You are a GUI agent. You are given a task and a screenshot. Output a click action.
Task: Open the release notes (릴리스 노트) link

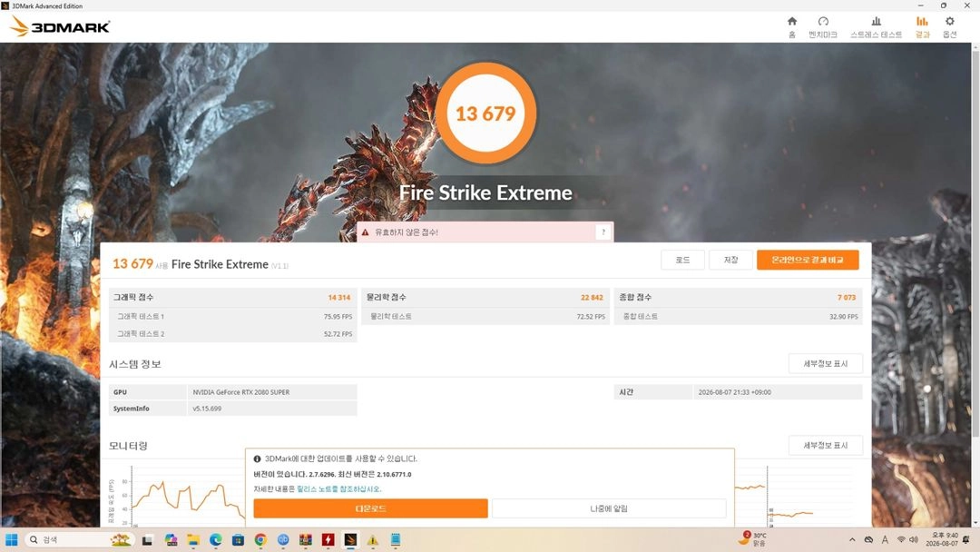pos(338,488)
